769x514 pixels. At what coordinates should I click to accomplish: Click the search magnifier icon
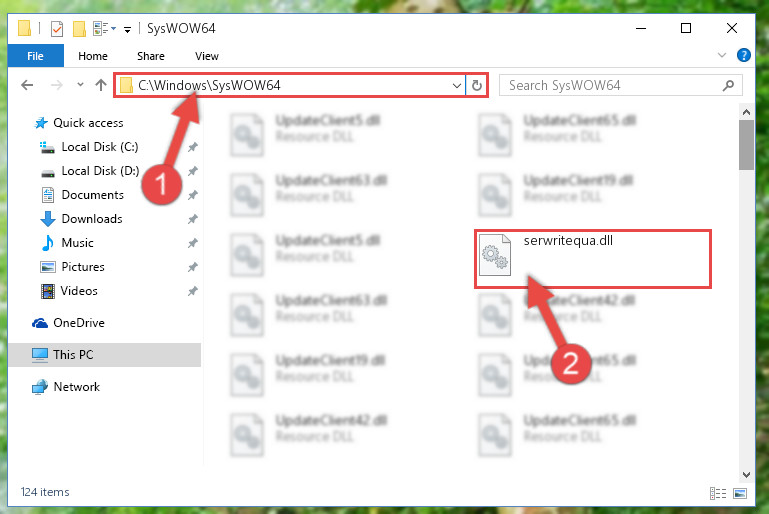(x=728, y=85)
